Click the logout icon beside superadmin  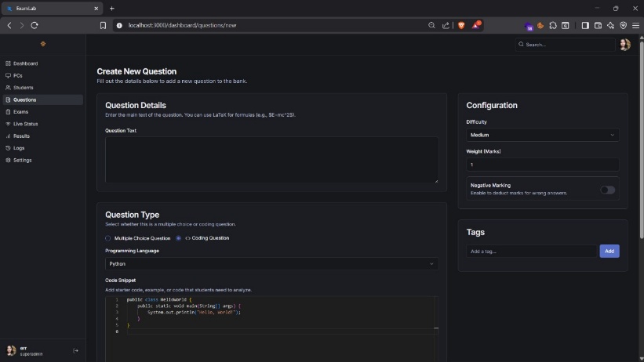pos(75,350)
